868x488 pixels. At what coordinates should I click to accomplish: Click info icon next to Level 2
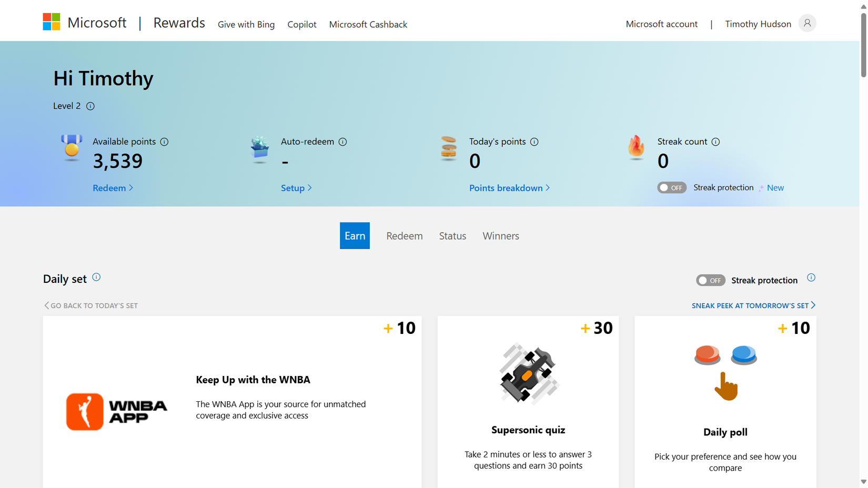tap(90, 106)
